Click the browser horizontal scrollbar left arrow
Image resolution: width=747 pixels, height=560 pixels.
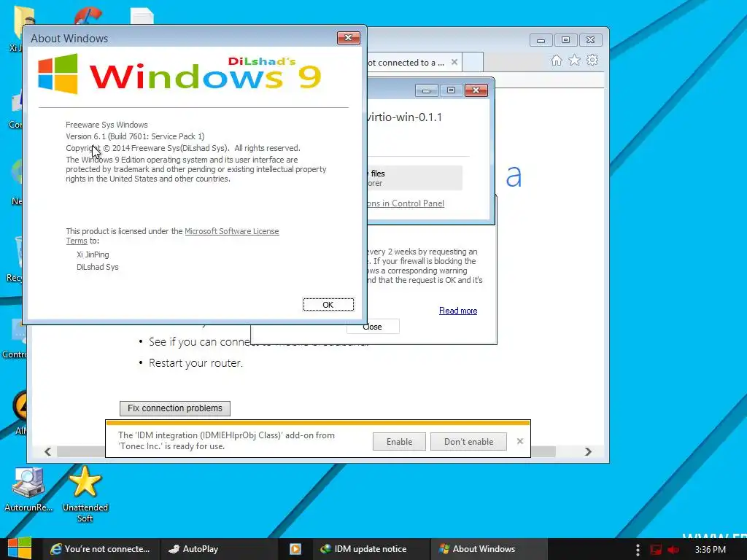coord(47,451)
